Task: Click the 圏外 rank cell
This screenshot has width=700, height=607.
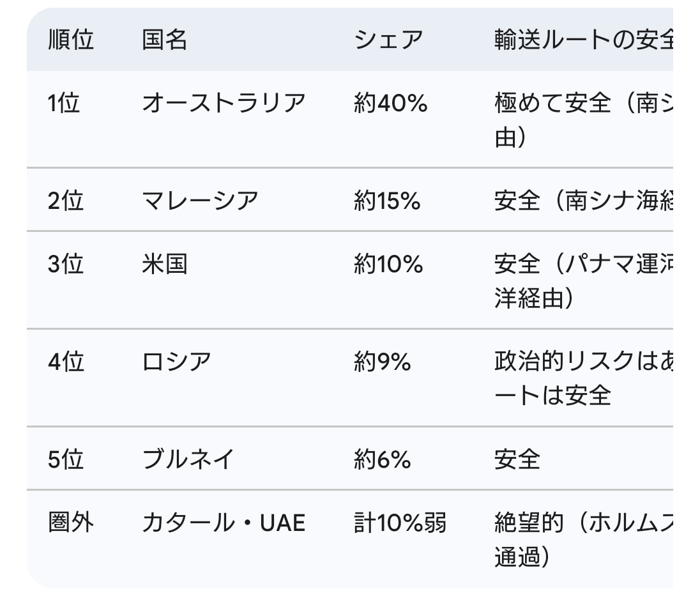Action: 70,523
